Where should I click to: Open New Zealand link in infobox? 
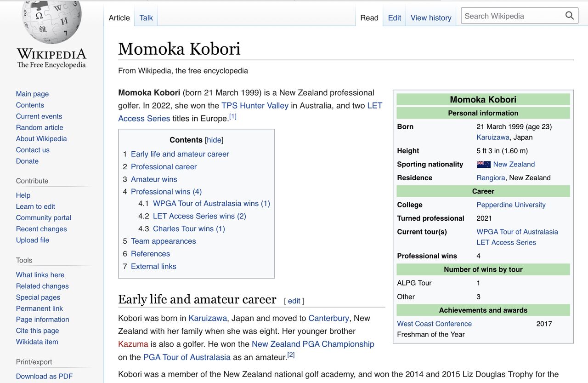pos(514,164)
